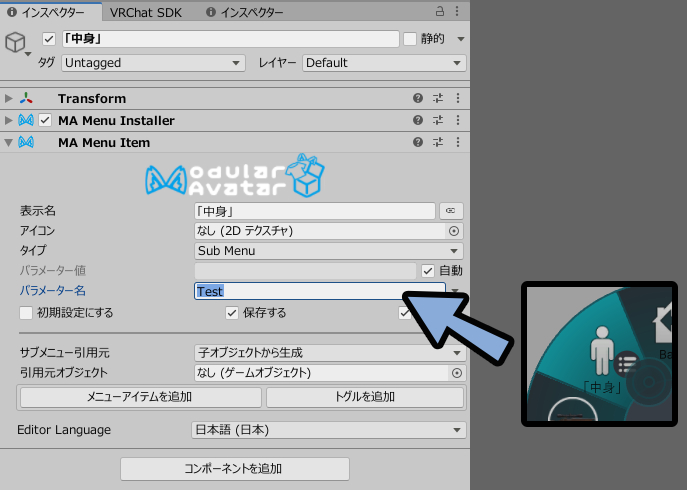Open the help icon for Transform
The image size is (687, 490).
pos(418,98)
